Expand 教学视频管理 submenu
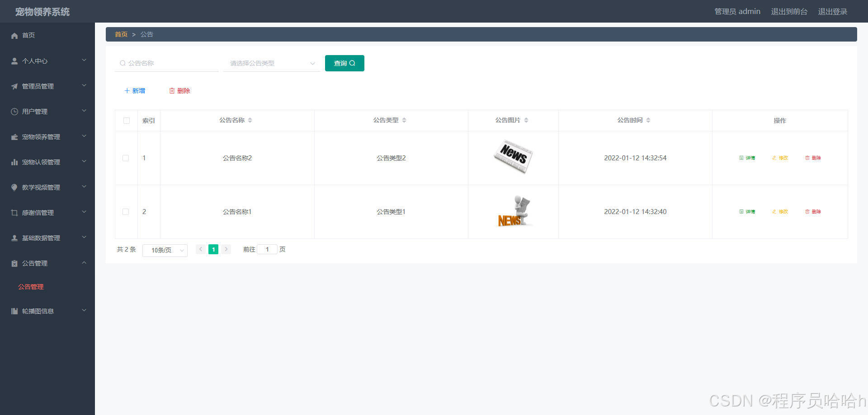The height and width of the screenshot is (415, 868). 84,187
